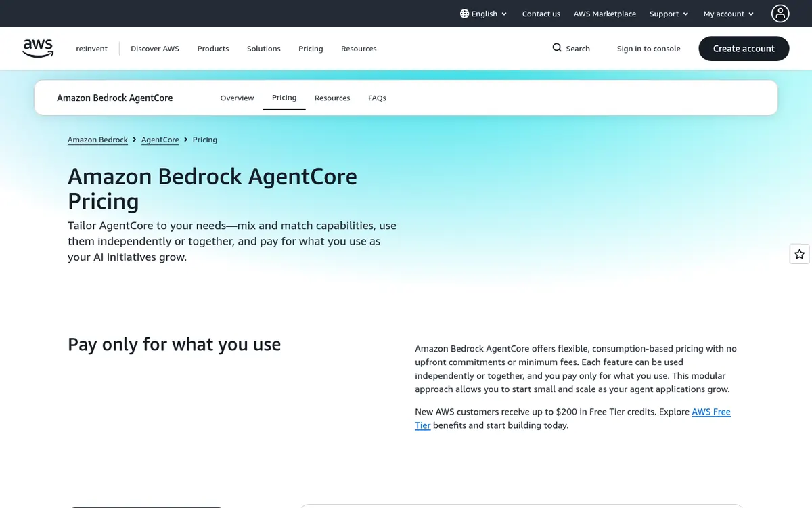Open the Pricing menu in main navigation

click(311, 49)
